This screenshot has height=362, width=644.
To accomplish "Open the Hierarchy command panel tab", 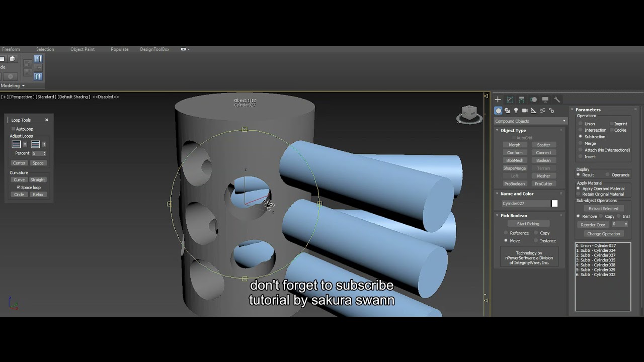I will 522,100.
